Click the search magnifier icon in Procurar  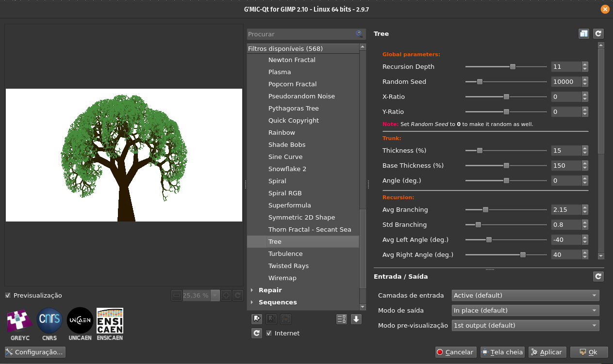[x=359, y=34]
